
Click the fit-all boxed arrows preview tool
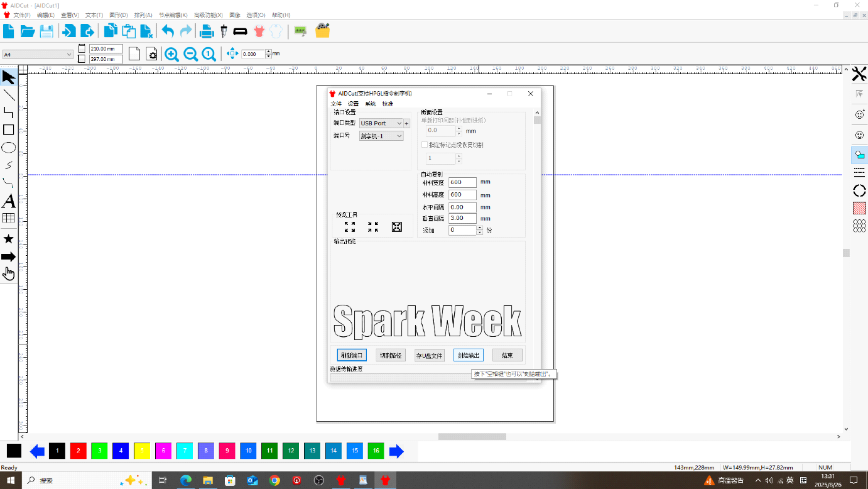(397, 227)
